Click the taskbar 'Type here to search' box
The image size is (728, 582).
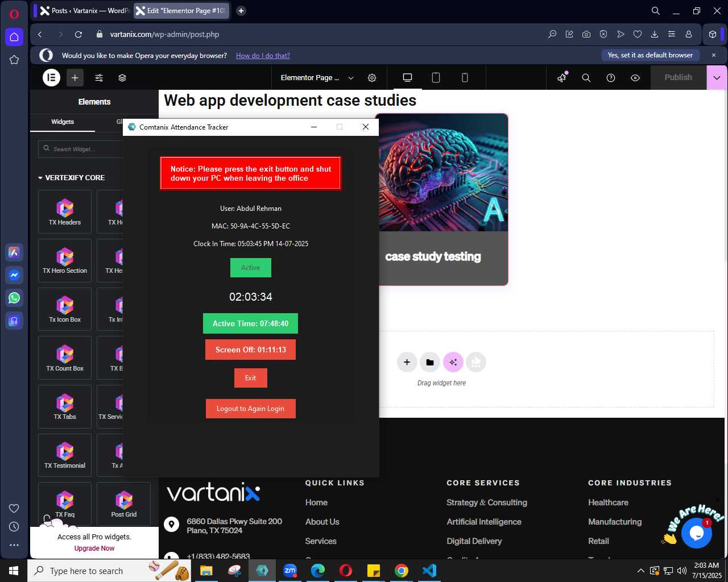109,571
